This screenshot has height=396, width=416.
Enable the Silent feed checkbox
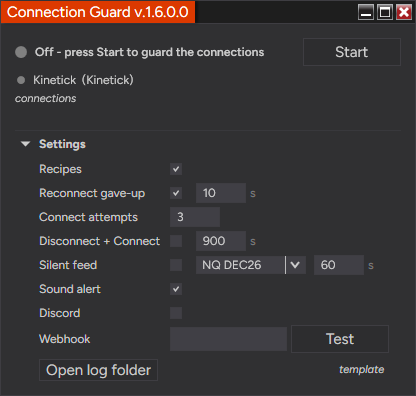176,265
